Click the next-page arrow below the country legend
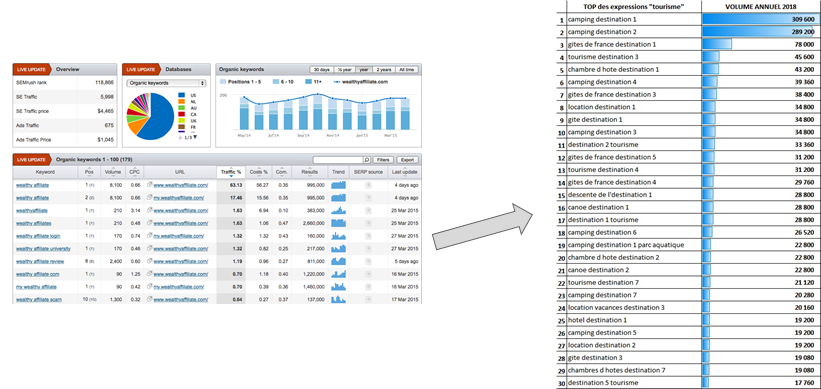The height and width of the screenshot is (389, 821). [x=195, y=137]
